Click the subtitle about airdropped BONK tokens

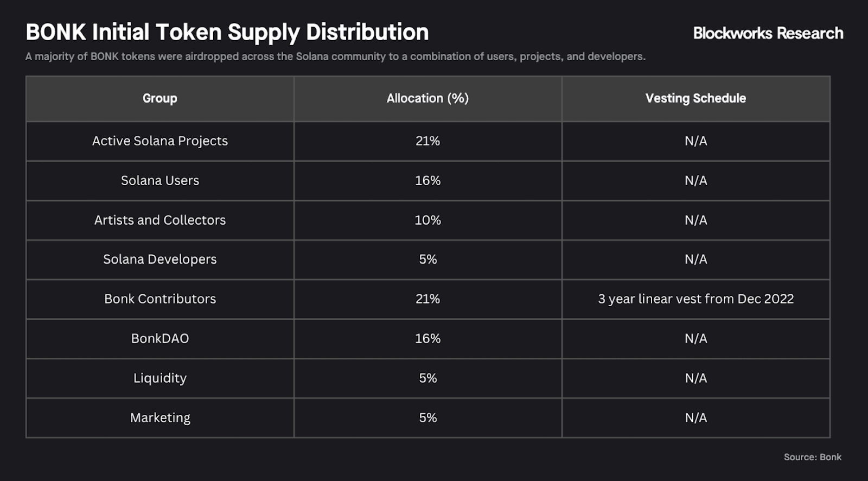[x=335, y=56]
